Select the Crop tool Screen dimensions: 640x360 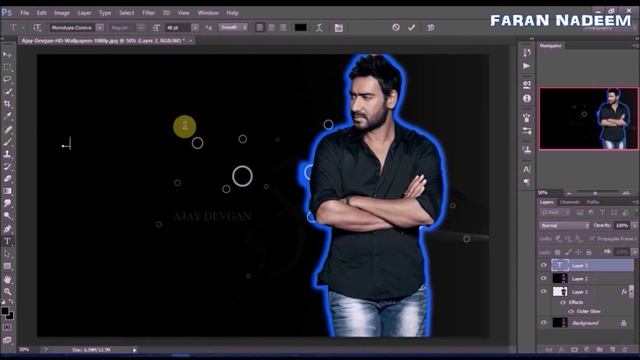coord(7,104)
